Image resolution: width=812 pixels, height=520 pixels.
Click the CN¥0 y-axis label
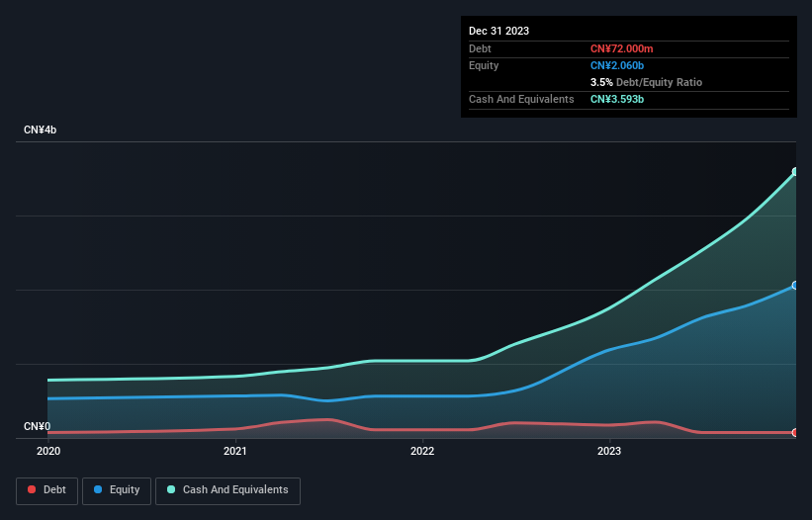tap(38, 426)
